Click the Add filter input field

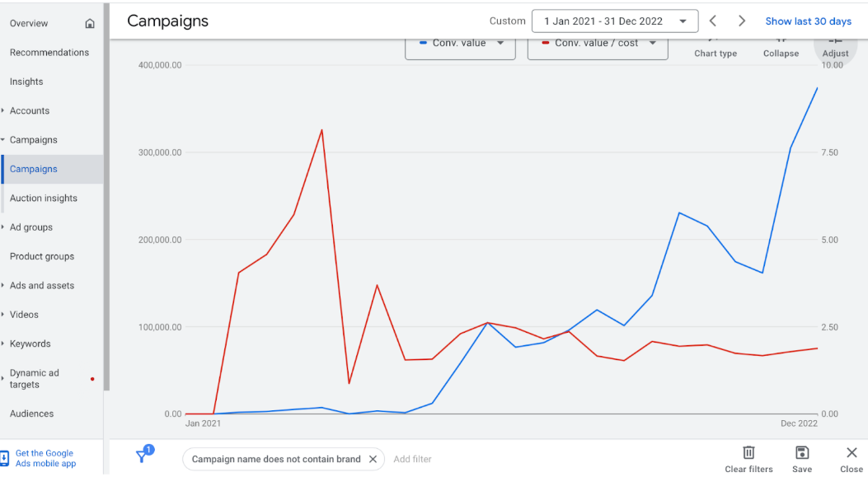(x=412, y=459)
